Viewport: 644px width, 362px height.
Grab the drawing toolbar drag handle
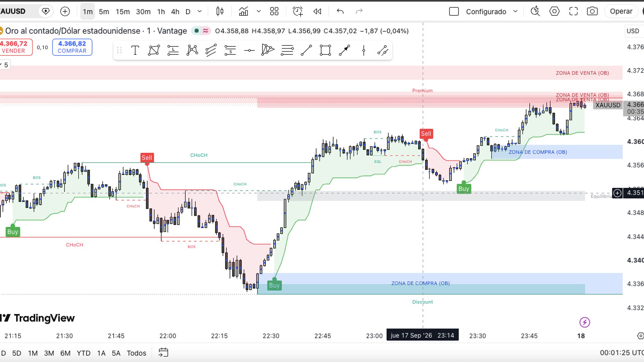[120, 51]
